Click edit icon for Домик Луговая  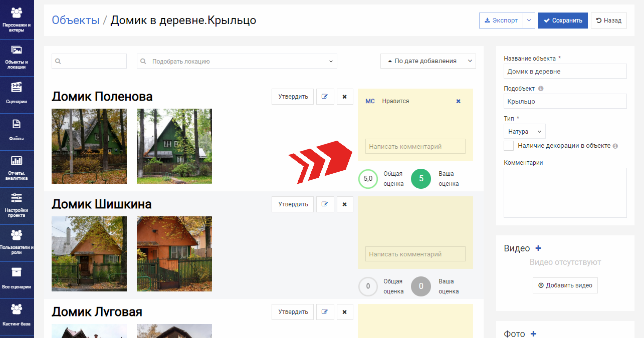pos(325,312)
